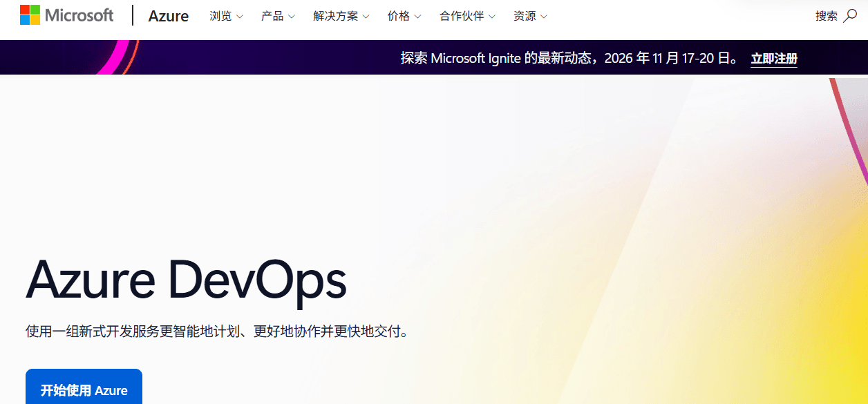Expand the 合作伙伴 menu
This screenshot has width=868, height=404.
pyautogui.click(x=468, y=16)
